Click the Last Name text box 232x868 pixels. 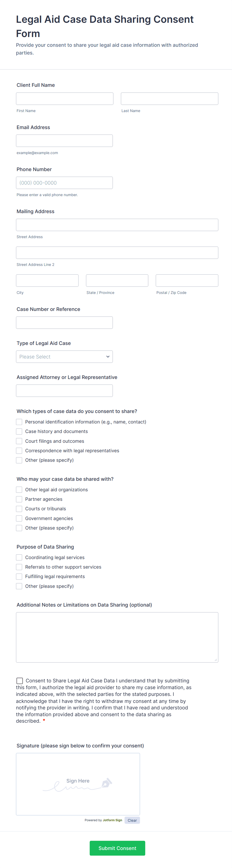169,99
